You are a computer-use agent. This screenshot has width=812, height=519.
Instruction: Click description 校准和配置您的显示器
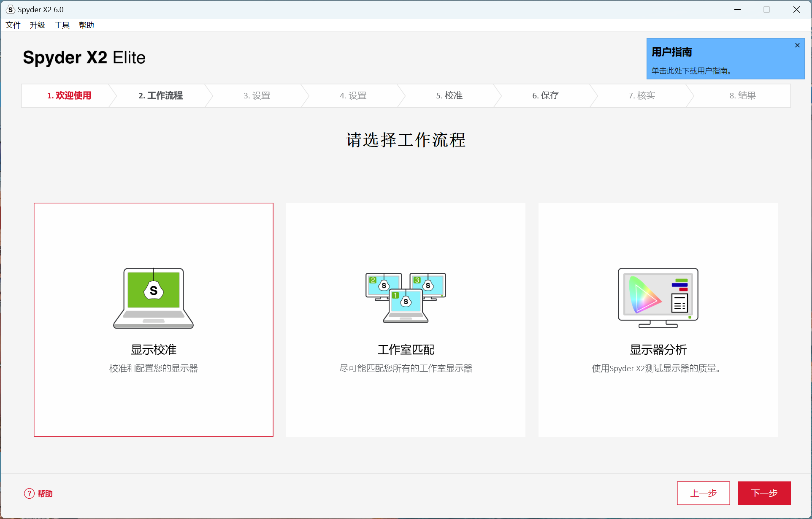[154, 368]
